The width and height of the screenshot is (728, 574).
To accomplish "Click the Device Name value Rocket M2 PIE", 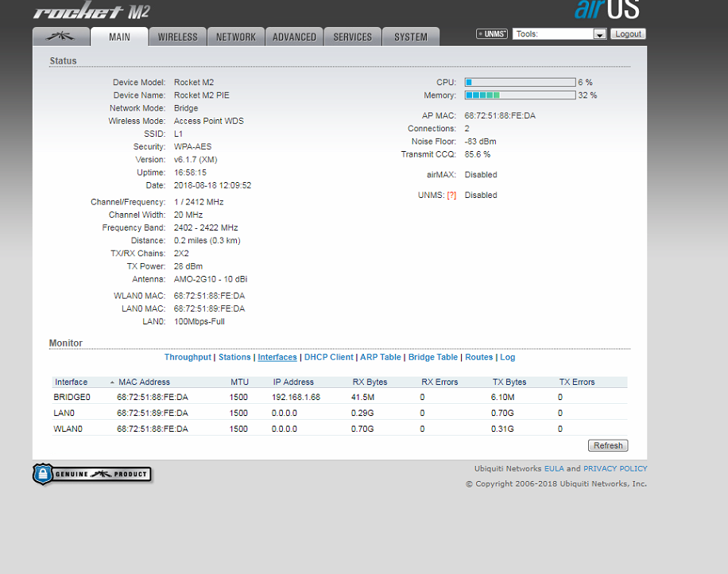I will (202, 95).
